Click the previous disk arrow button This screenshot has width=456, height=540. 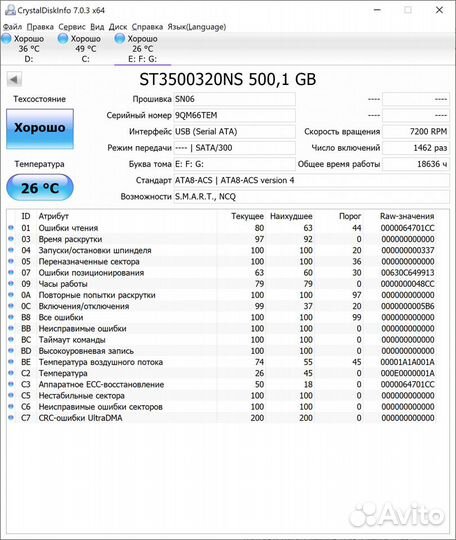[x=14, y=80]
